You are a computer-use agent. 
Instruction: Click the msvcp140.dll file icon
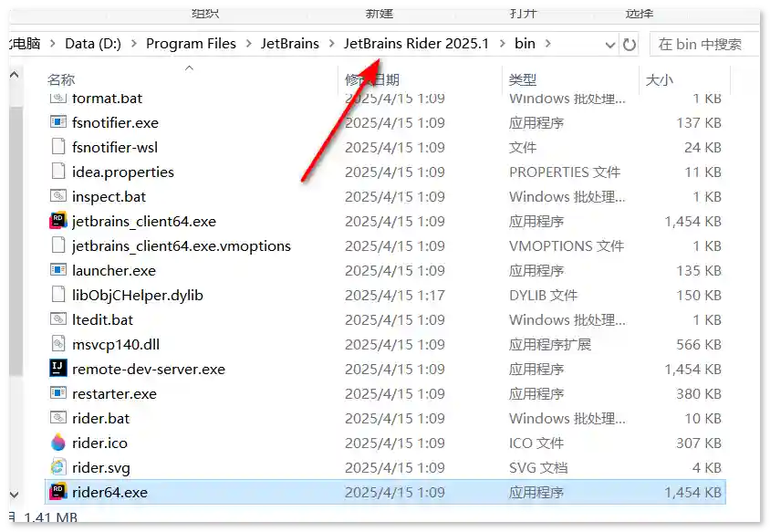point(58,344)
